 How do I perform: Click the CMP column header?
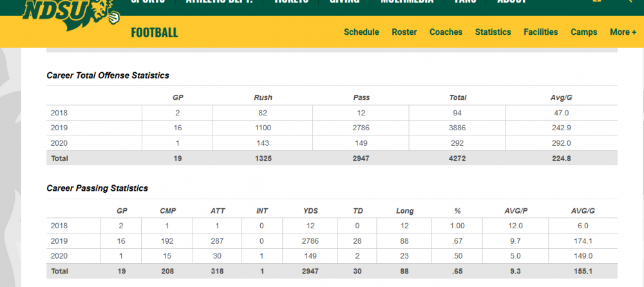point(167,211)
